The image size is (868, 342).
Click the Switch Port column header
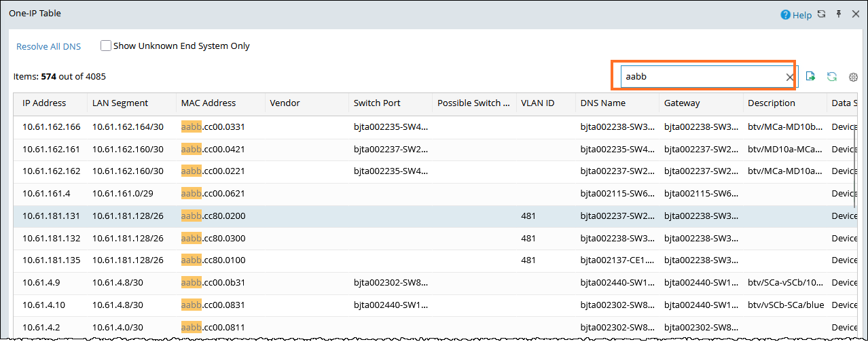[x=377, y=103]
